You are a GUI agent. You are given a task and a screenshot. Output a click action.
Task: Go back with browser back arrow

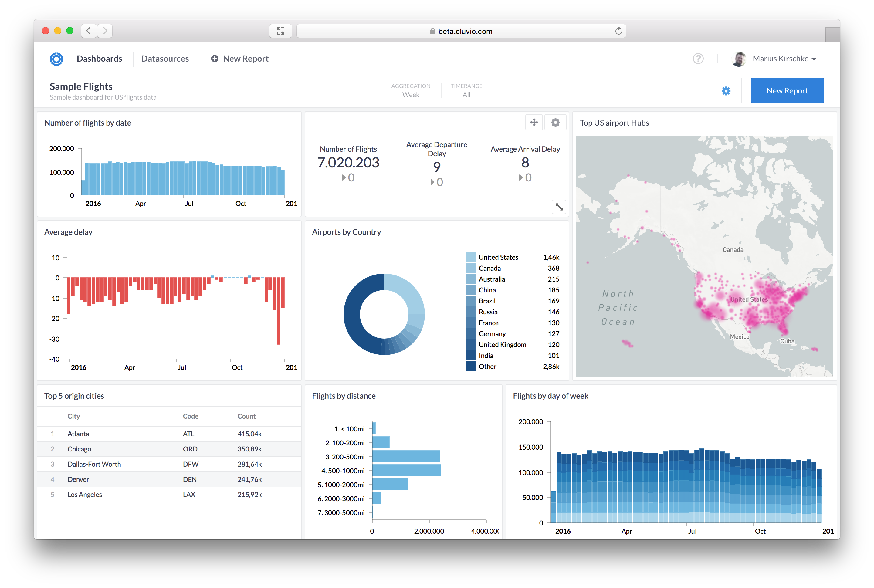[89, 31]
